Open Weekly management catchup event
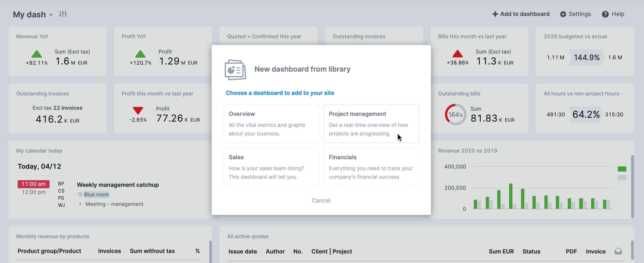644x263 pixels. (x=118, y=184)
